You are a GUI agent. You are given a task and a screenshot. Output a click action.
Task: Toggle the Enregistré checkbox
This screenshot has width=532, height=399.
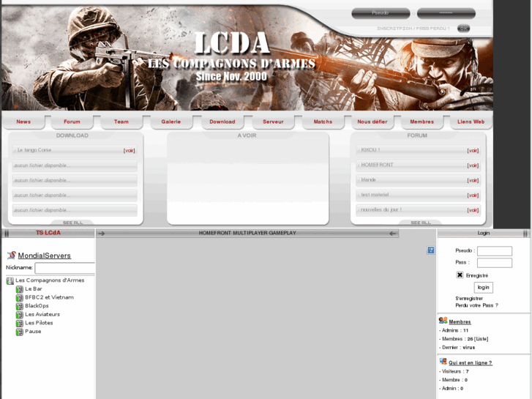[x=460, y=275]
